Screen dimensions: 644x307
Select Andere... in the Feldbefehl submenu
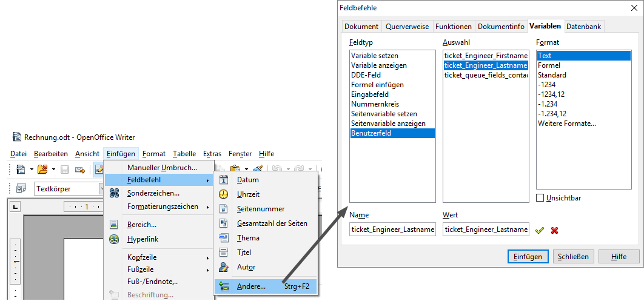coord(251,286)
